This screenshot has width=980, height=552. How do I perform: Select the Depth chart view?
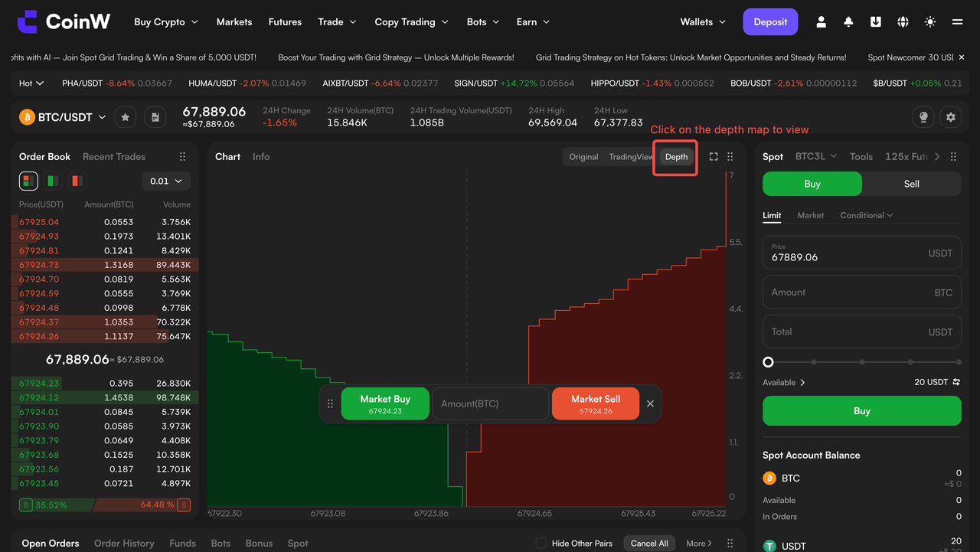tap(677, 157)
